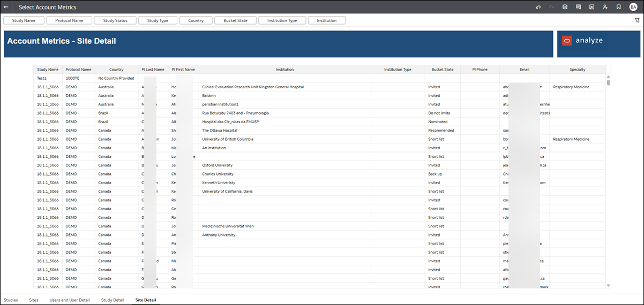Open the Country filter
Image resolution: width=644 pixels, height=305 pixels.
tap(196, 20)
